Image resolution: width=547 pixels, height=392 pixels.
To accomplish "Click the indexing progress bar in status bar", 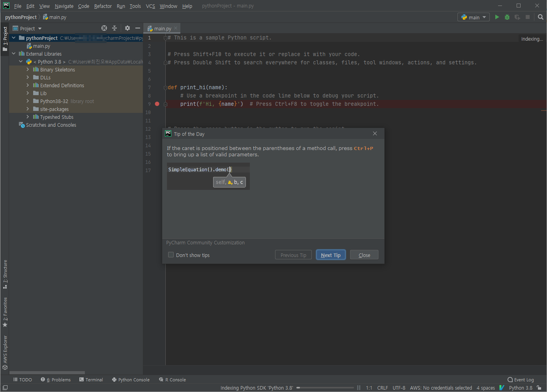I will coord(325,388).
